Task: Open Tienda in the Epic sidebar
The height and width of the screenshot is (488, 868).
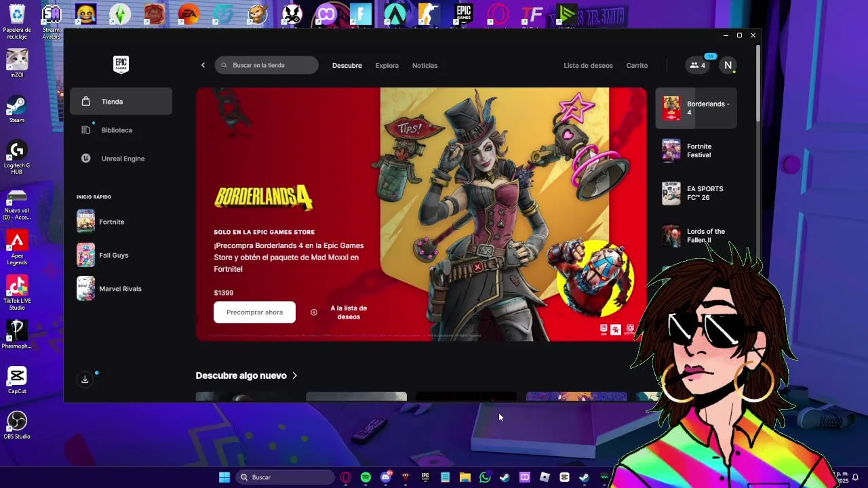Action: 121,102
